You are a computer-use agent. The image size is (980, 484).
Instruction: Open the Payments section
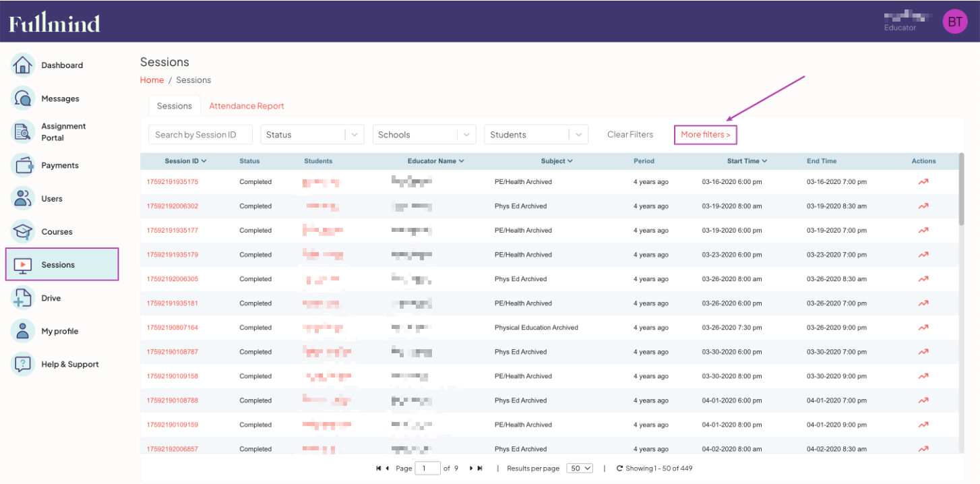click(61, 165)
